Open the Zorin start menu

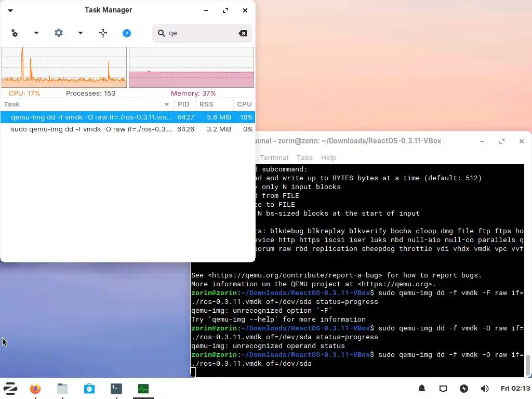pyautogui.click(x=10, y=389)
